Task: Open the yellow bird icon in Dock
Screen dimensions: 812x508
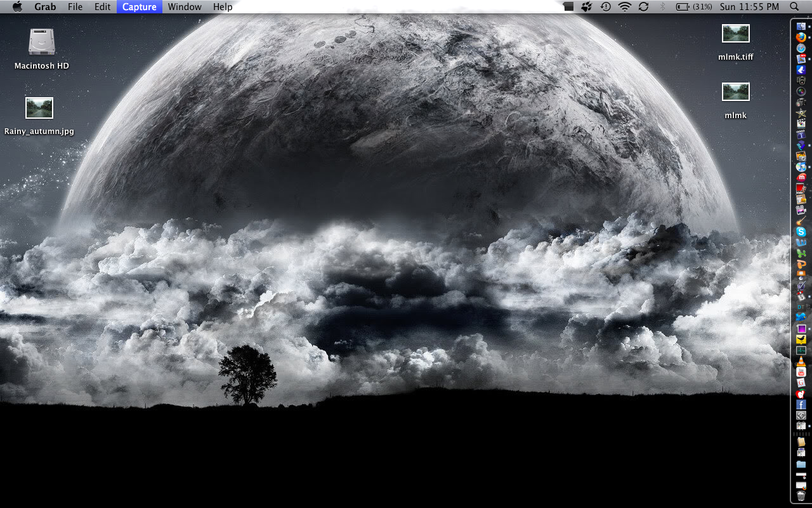Action: 801,339
